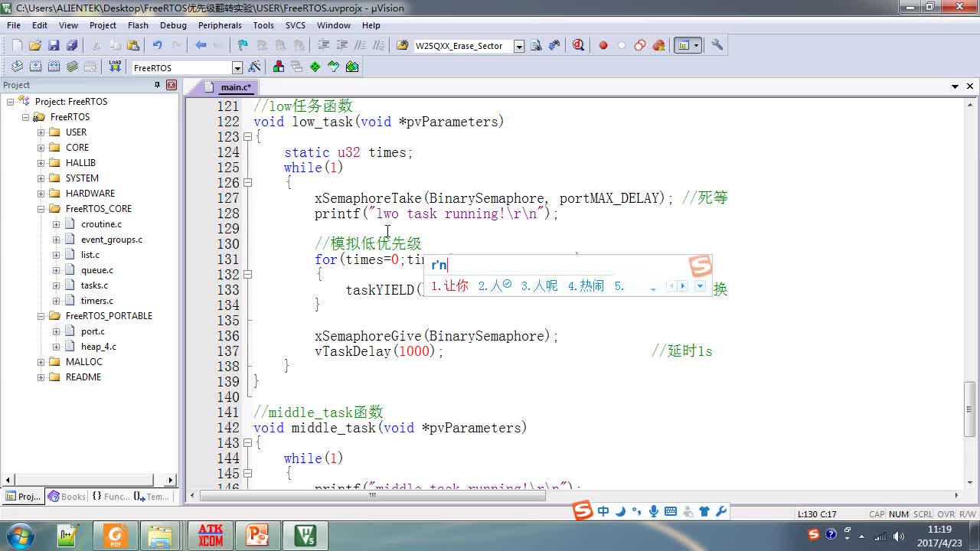Open PowerPoint from the taskbar

256,535
